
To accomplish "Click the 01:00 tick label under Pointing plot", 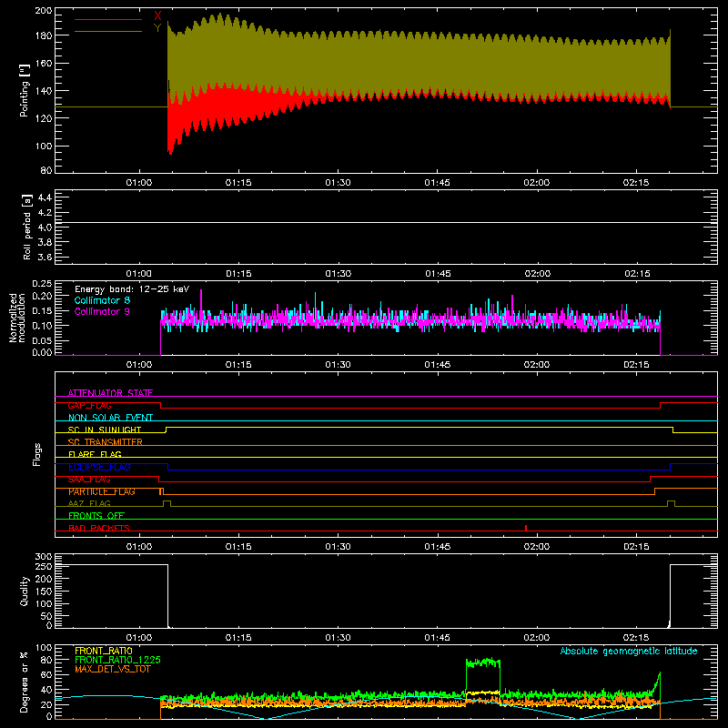I will coord(139,183).
